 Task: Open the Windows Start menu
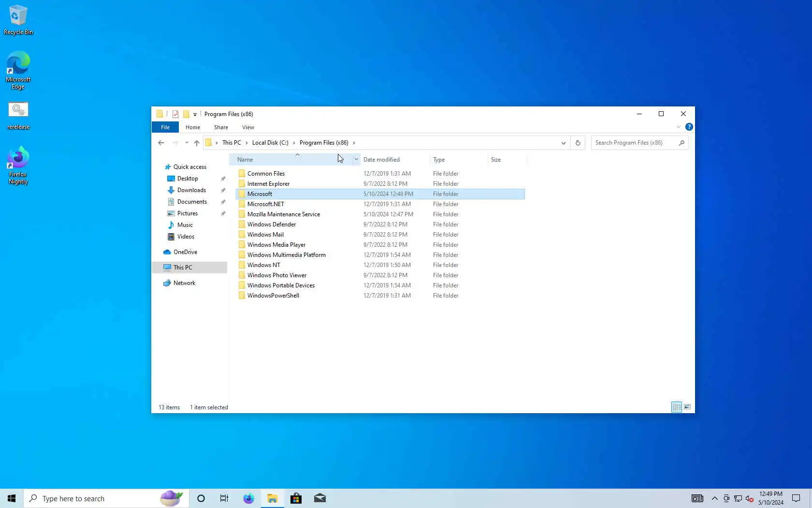12,498
